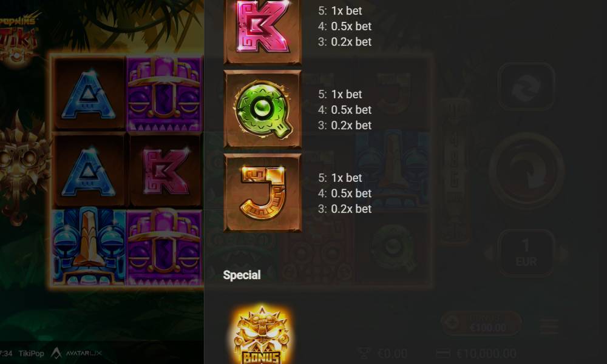Click the TikiPop game title label
This screenshot has height=364, width=607.
31,353
